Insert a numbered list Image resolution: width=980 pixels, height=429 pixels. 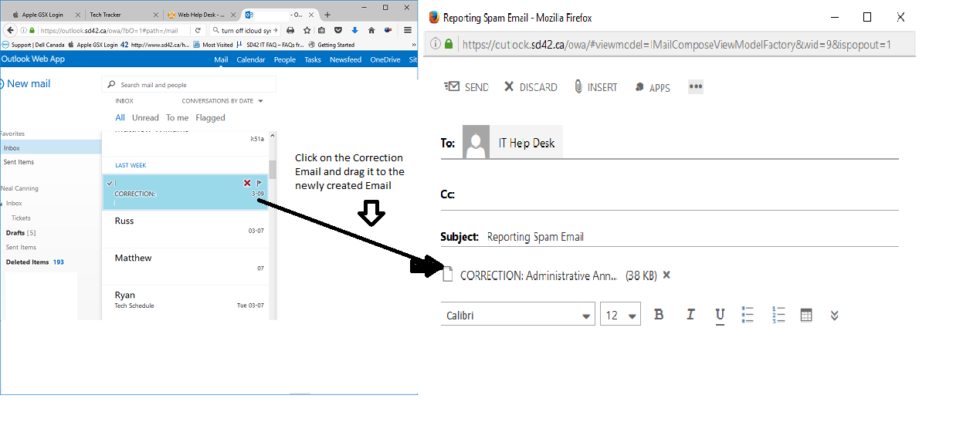(x=778, y=314)
